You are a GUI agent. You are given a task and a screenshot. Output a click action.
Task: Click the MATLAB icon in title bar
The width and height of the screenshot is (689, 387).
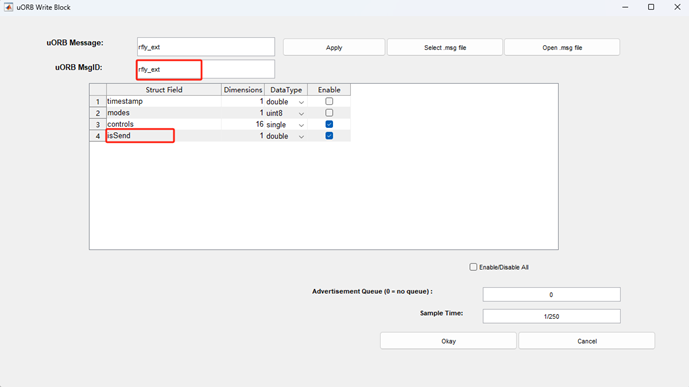pos(8,7)
